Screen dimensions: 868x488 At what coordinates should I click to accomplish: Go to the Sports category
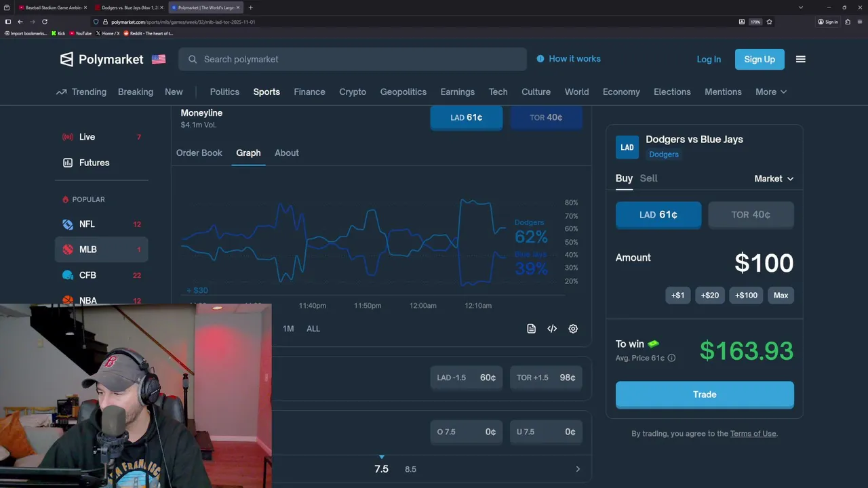point(267,92)
